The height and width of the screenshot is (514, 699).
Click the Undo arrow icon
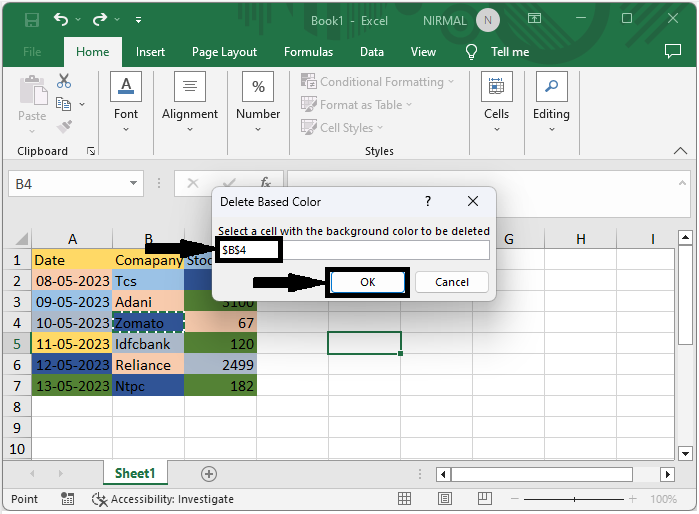(x=61, y=19)
